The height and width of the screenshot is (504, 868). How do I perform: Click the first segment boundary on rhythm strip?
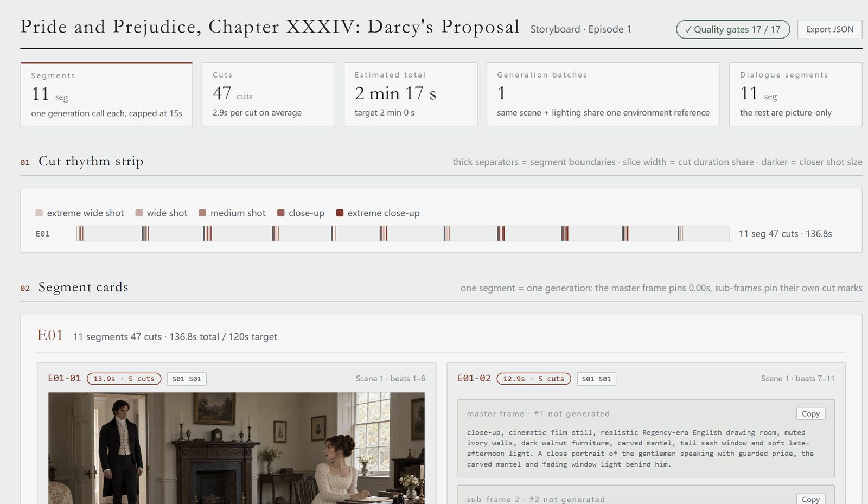pyautogui.click(x=143, y=234)
